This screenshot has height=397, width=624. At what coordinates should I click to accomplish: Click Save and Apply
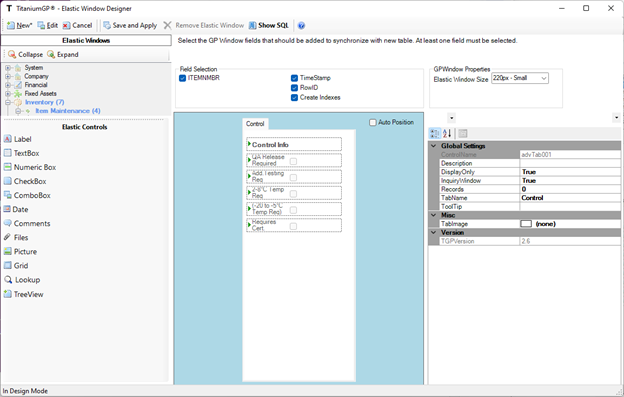pos(130,25)
